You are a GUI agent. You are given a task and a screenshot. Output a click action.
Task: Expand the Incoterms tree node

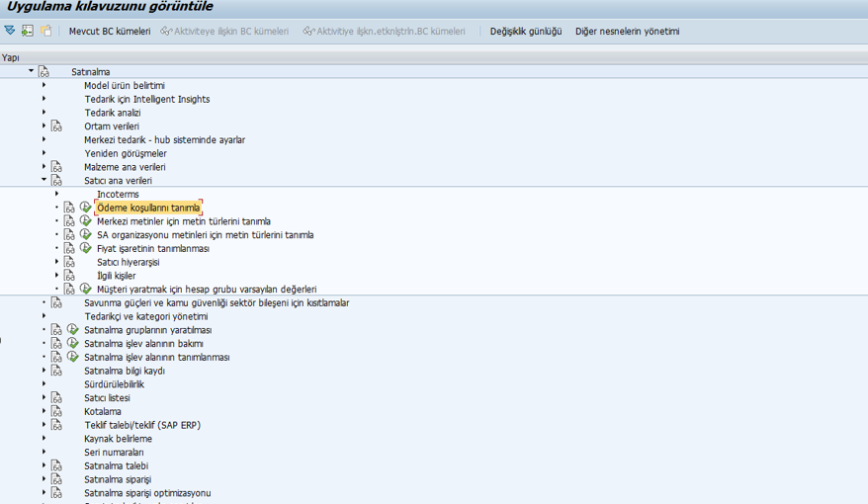[x=57, y=195]
